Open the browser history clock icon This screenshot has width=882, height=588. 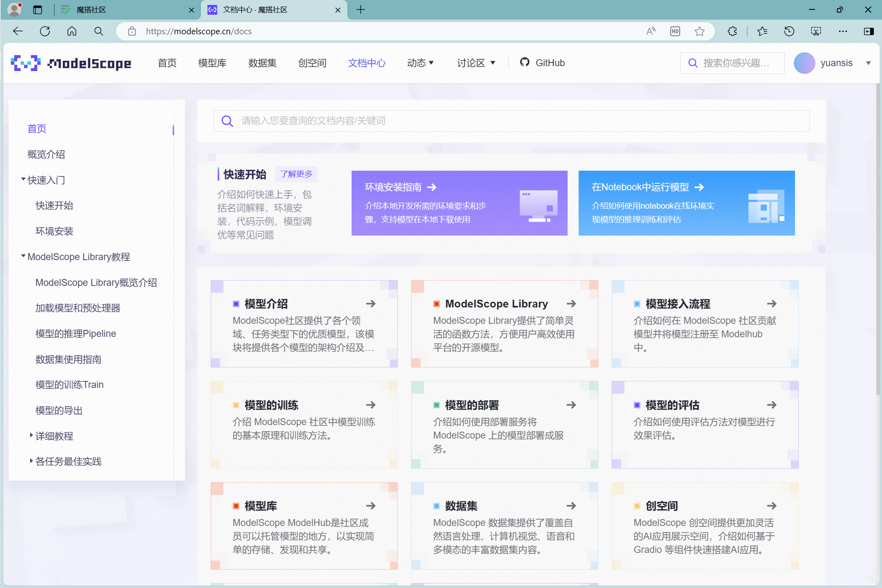[x=789, y=31]
